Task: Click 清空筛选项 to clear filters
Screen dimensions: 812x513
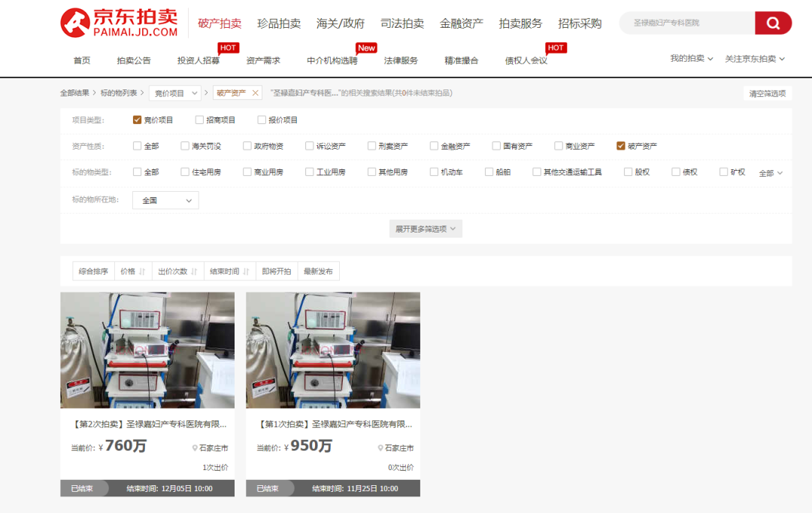Action: pyautogui.click(x=768, y=93)
